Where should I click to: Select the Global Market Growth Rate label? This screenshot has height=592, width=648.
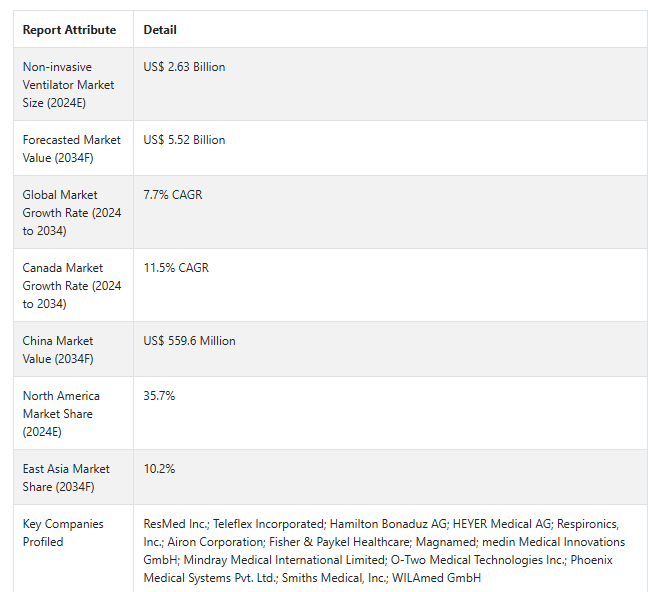tap(72, 213)
